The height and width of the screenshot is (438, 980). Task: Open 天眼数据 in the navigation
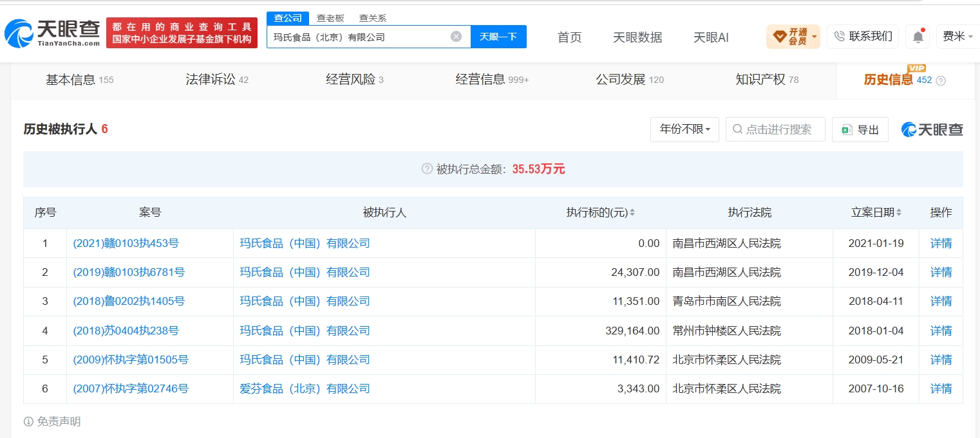[x=637, y=37]
